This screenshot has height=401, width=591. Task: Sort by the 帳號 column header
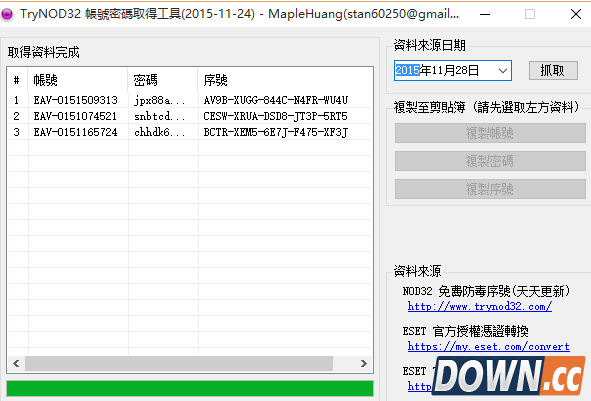tap(78, 80)
